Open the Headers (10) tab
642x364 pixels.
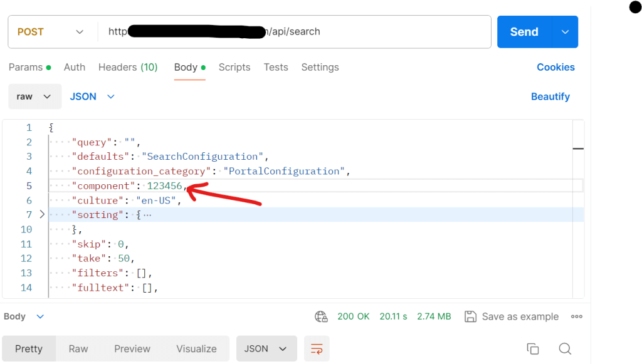click(128, 67)
